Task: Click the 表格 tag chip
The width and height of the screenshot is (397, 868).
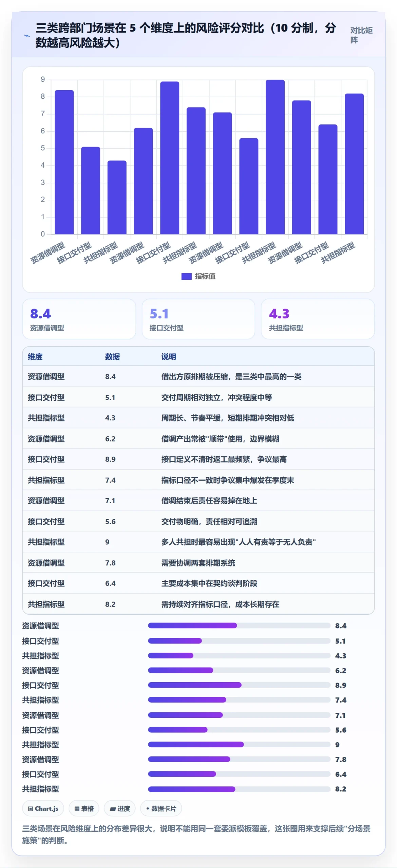Action: pyautogui.click(x=84, y=809)
